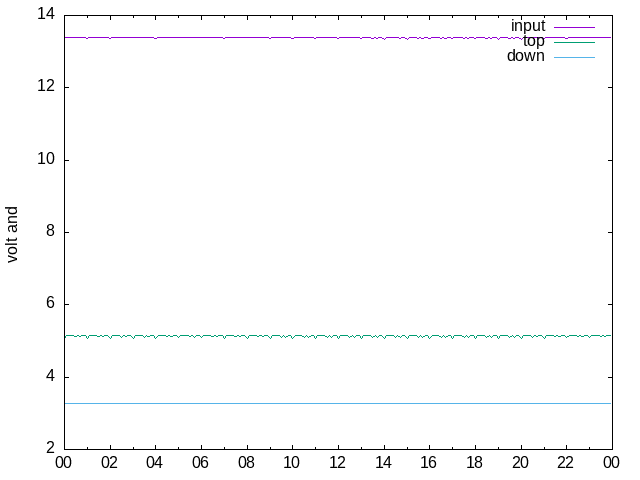
Task: Click the gray down legend line sample
Action: click(x=574, y=57)
